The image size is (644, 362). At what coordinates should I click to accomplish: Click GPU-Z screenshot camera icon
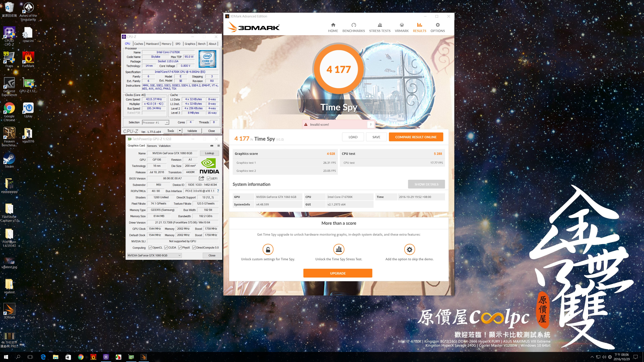(212, 146)
